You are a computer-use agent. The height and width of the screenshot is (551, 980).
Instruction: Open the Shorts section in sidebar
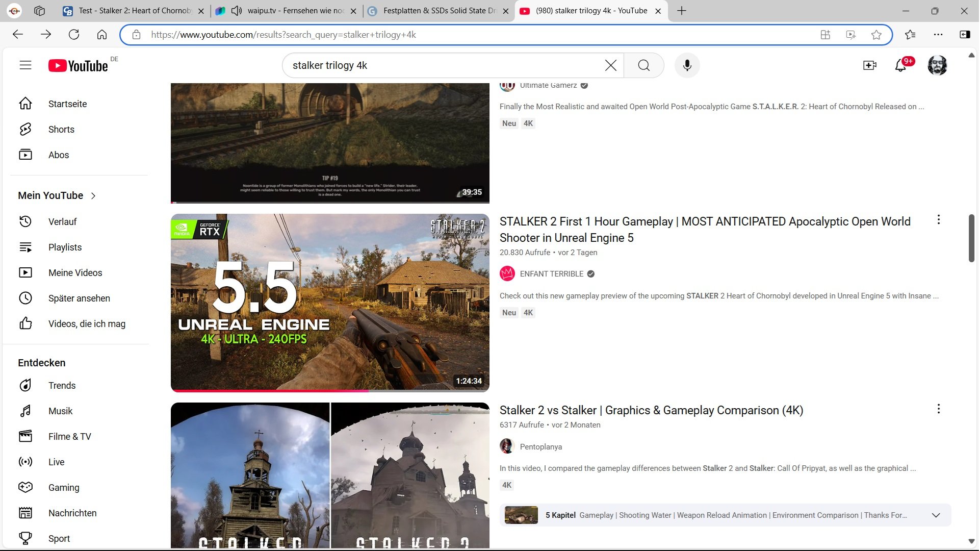click(61, 130)
